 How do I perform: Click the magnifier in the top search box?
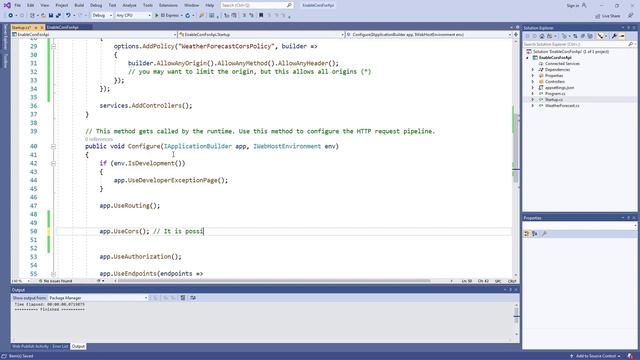[289, 5]
